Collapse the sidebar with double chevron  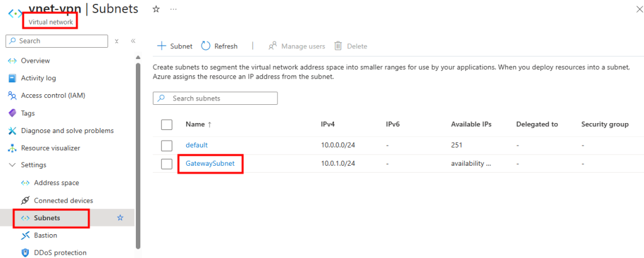tap(133, 41)
